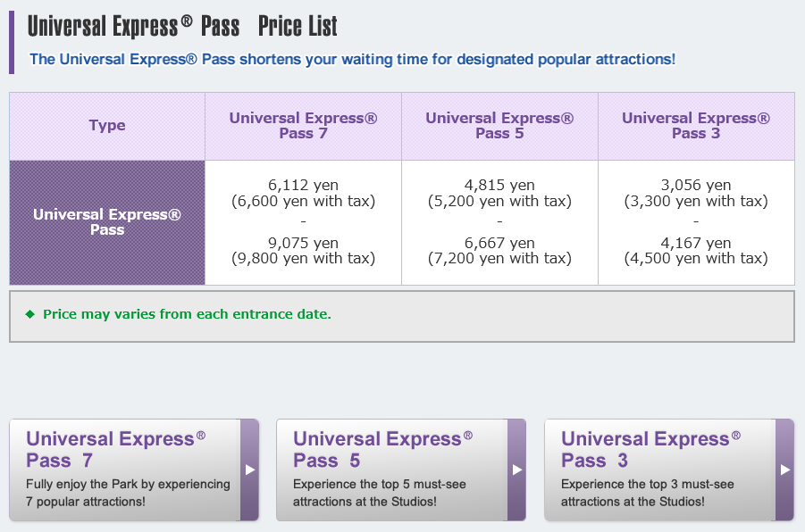Screen dimensions: 805x532
Task: Click the purple Universal Express Pass row label
Action: tap(107, 222)
